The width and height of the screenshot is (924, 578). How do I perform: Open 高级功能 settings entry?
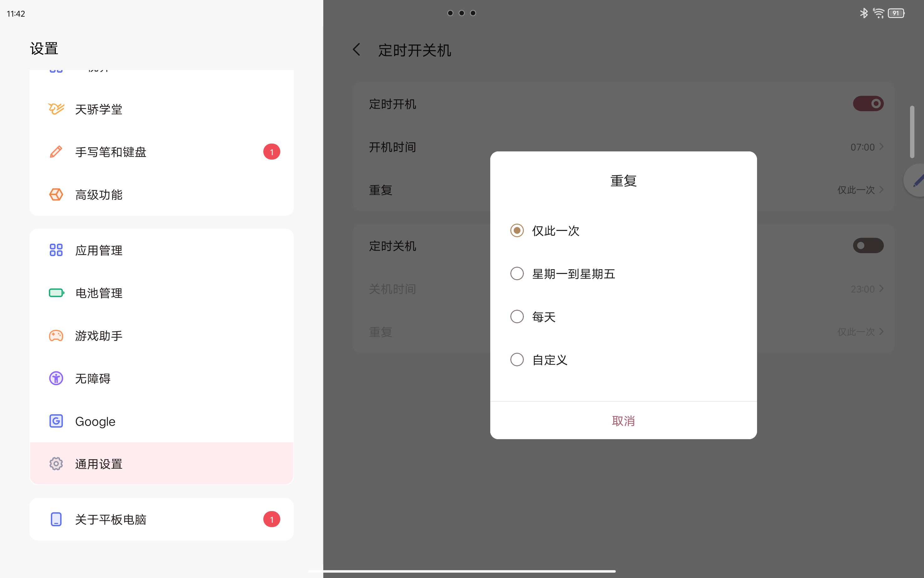click(162, 194)
